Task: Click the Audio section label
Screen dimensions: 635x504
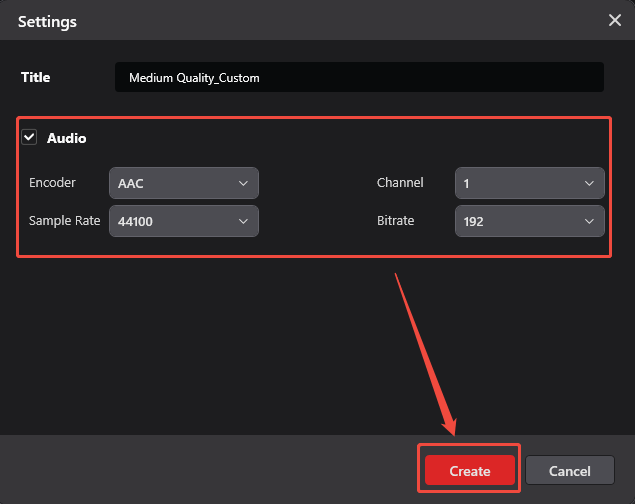Action: (x=66, y=138)
